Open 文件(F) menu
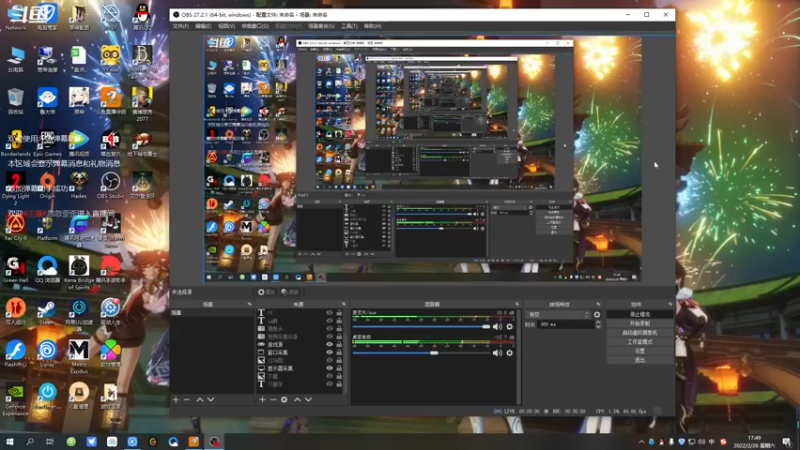 click(181, 26)
